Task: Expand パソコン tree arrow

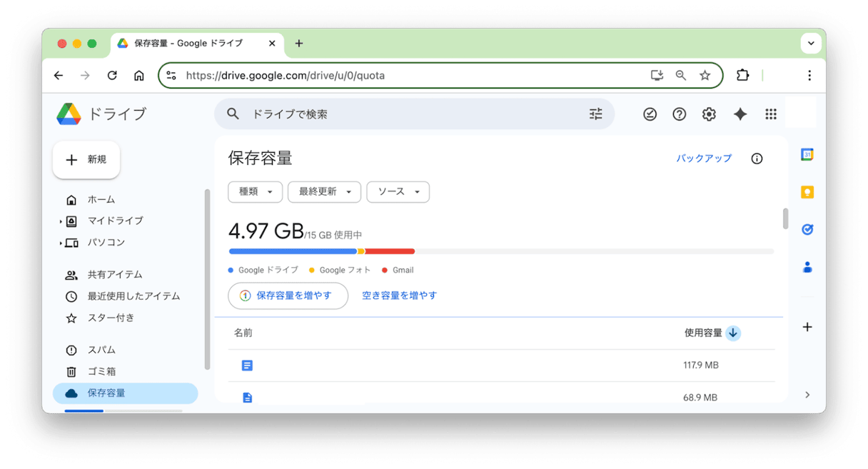Action: pyautogui.click(x=60, y=243)
